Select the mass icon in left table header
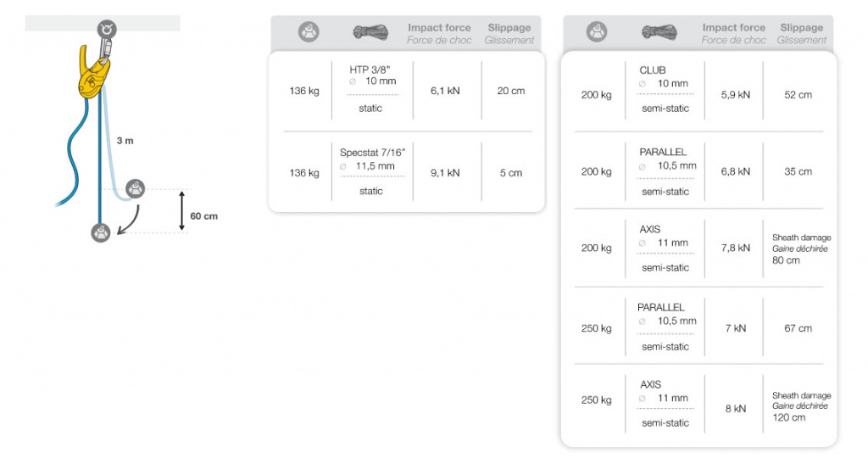The image size is (868, 464). click(x=309, y=32)
